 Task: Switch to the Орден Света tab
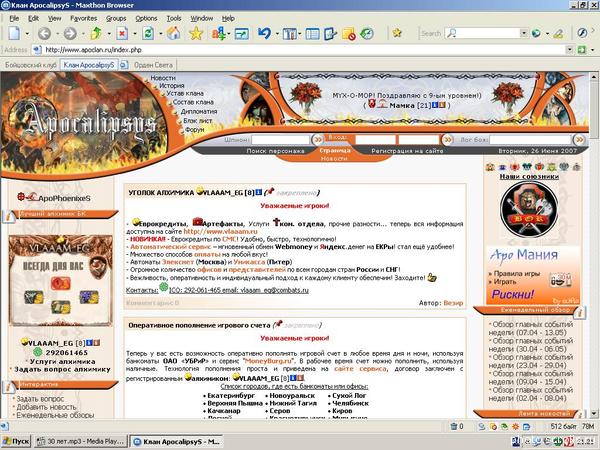click(153, 65)
